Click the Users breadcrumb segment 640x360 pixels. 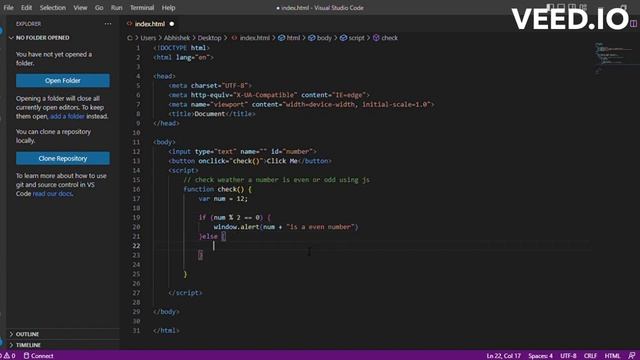tap(148, 38)
